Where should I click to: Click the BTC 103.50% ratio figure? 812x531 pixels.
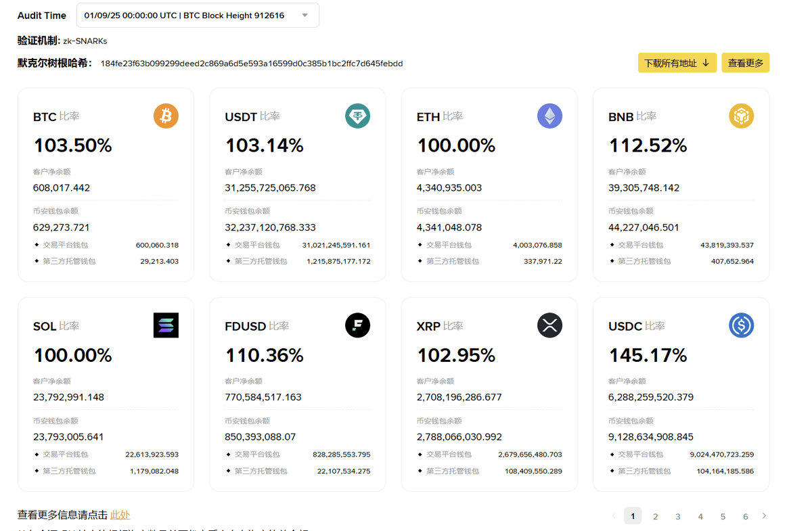click(x=73, y=145)
